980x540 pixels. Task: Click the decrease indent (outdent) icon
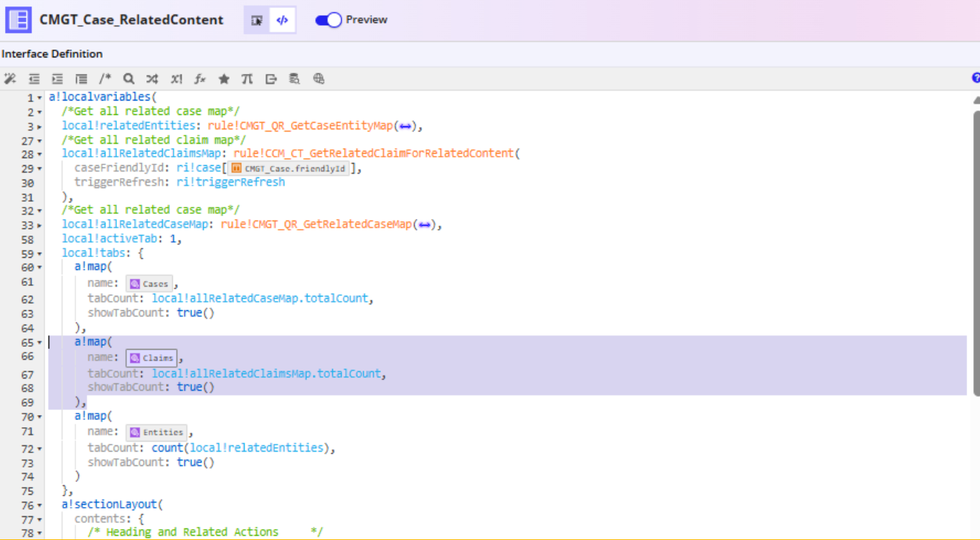(x=34, y=79)
